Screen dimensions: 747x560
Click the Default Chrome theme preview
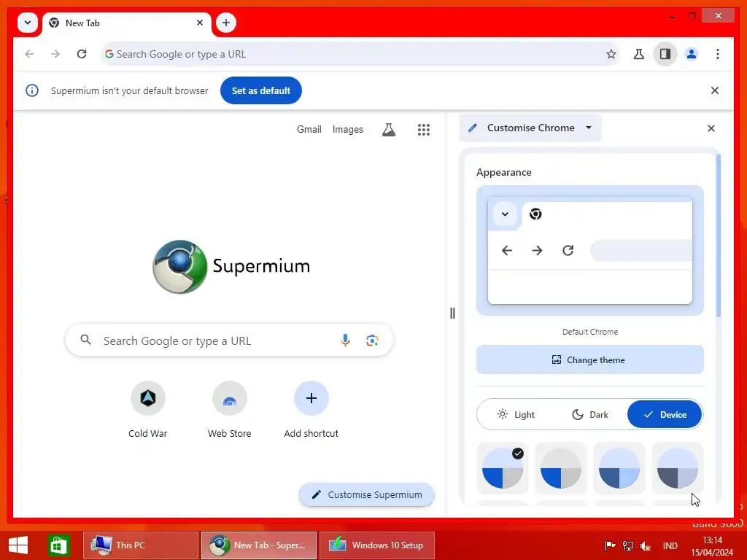589,251
